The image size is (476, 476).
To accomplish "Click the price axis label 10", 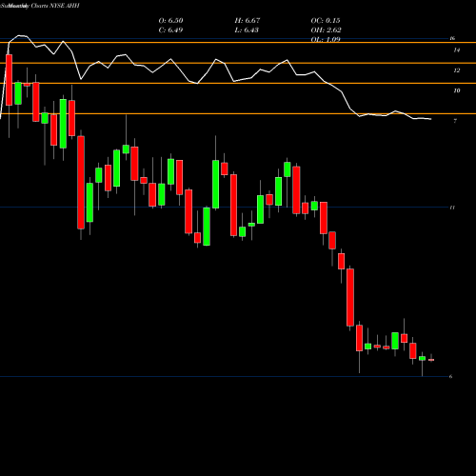I will [457, 90].
